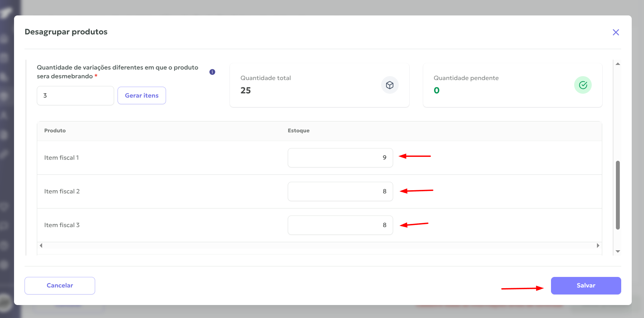Click the table's horizontal scroll right arrow
Viewport: 644px width, 318px height.
598,245
